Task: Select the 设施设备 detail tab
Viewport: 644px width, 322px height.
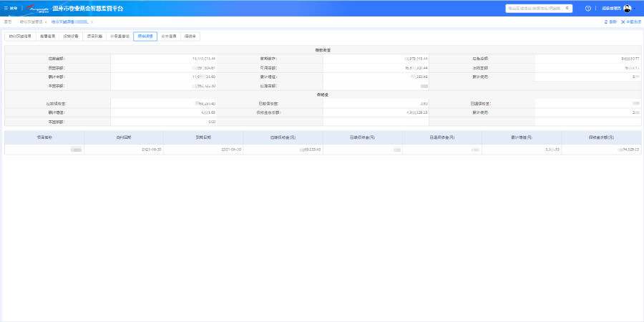Action: click(x=72, y=36)
